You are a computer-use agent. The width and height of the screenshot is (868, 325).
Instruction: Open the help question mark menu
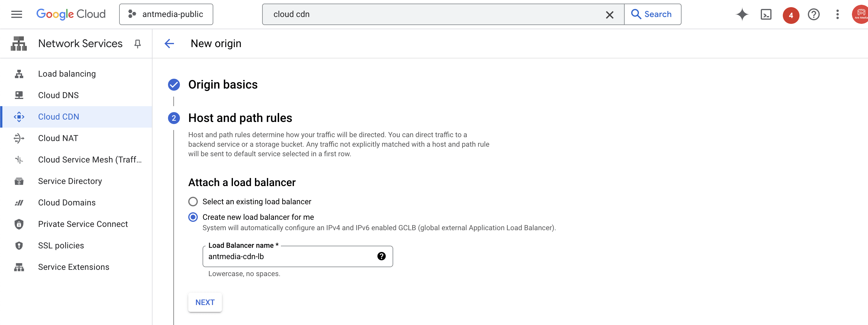[813, 15]
